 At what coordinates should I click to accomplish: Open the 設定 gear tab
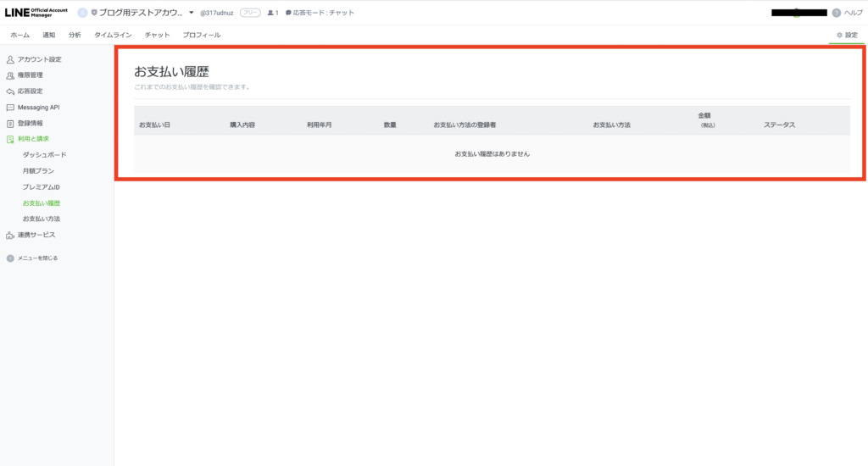pos(846,35)
